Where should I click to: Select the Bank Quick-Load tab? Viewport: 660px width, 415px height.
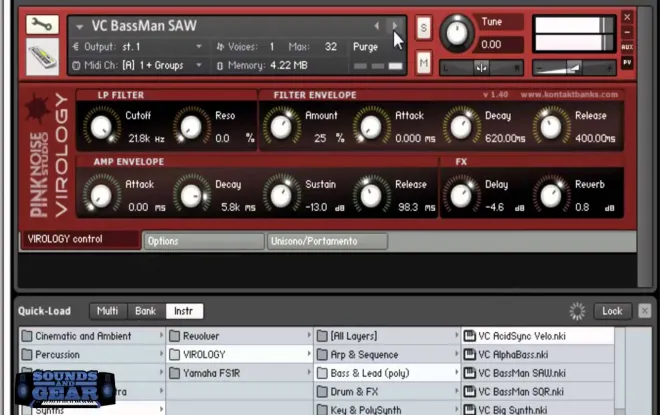[146, 311]
